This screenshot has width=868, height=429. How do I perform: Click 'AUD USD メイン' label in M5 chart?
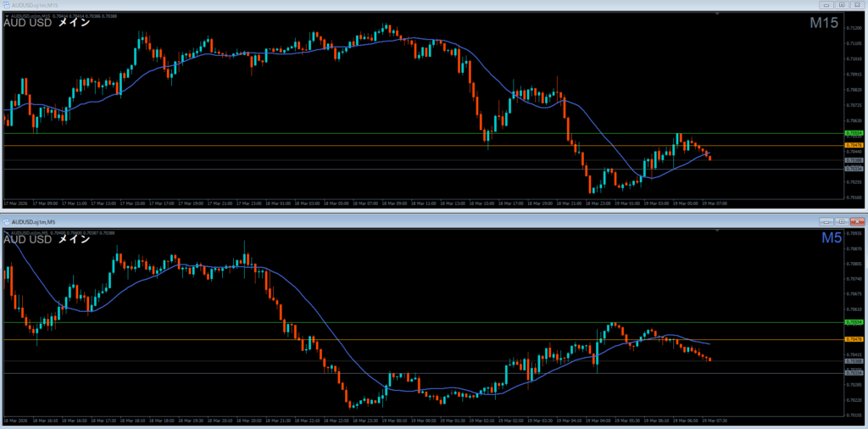47,240
